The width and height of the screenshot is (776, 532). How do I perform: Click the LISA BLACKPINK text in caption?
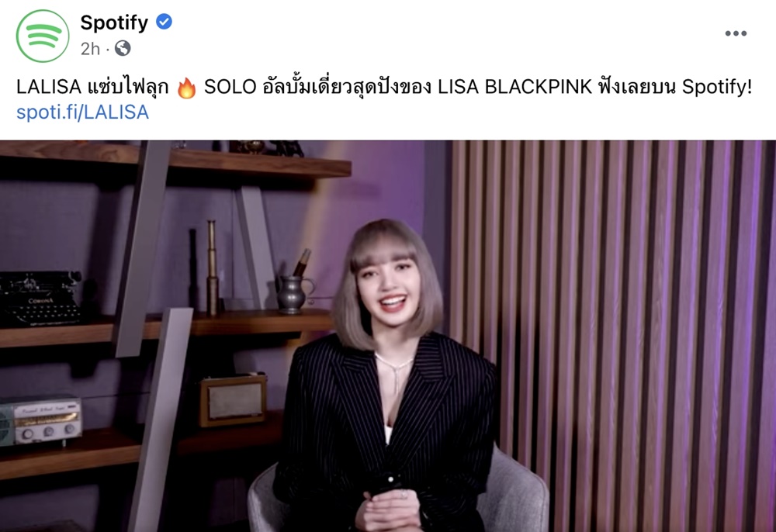(514, 87)
